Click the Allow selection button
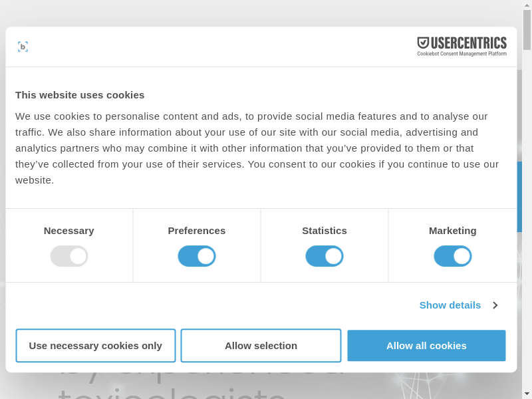This screenshot has height=399, width=532. point(261,346)
